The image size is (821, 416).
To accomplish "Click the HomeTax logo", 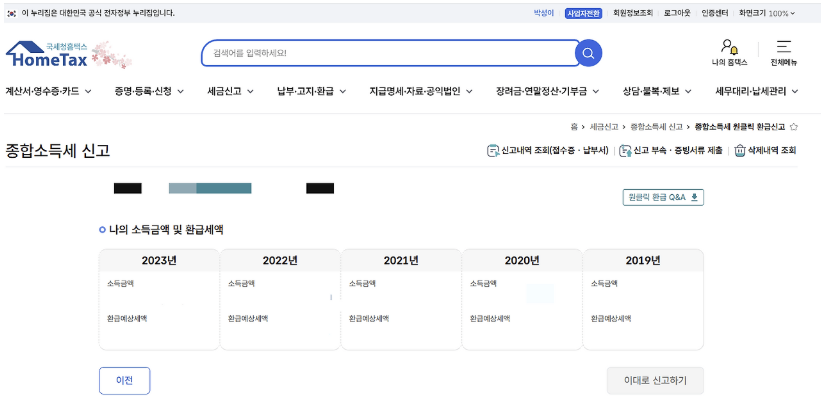I will tap(47, 54).
